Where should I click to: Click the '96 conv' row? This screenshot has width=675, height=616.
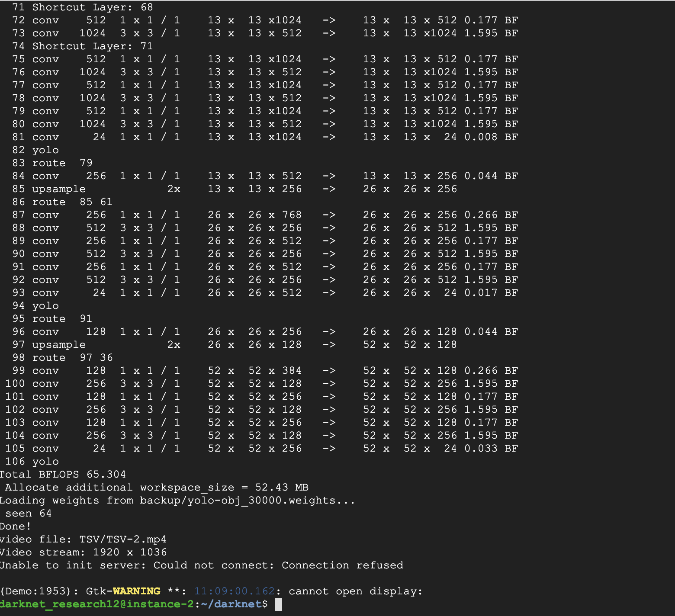[x=265, y=332]
